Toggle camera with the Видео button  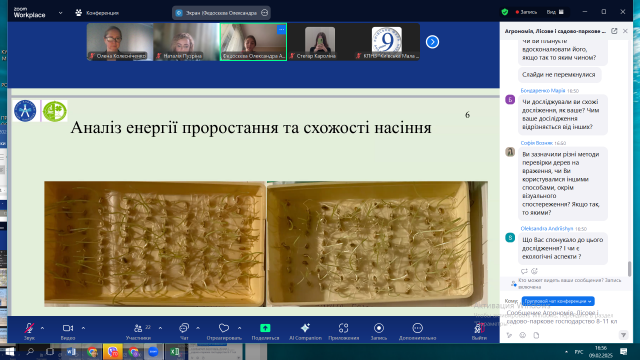(68, 331)
